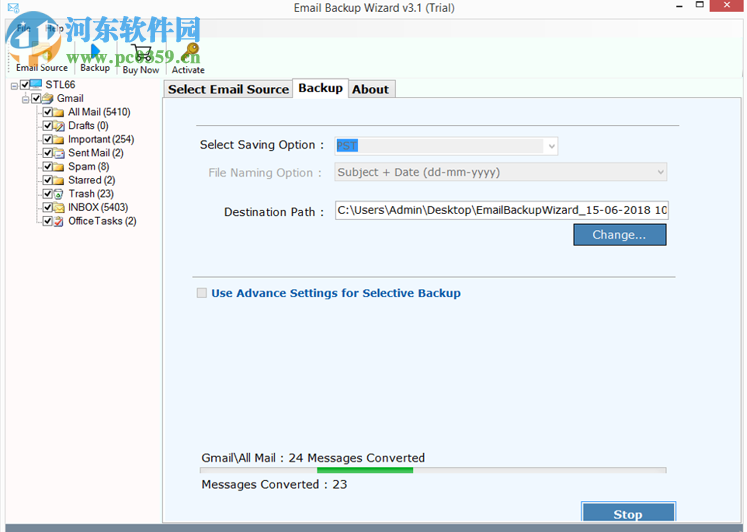747x532 pixels.
Task: Close the Email Backup Wizard window
Action: [727, 5]
